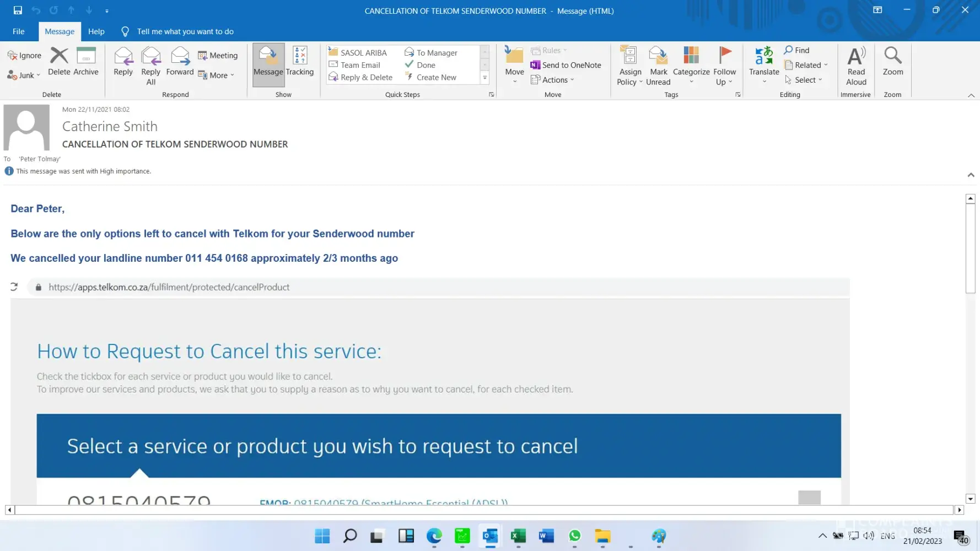Expand the Junk dropdown
Viewport: 980px width, 551px height.
pos(24,75)
